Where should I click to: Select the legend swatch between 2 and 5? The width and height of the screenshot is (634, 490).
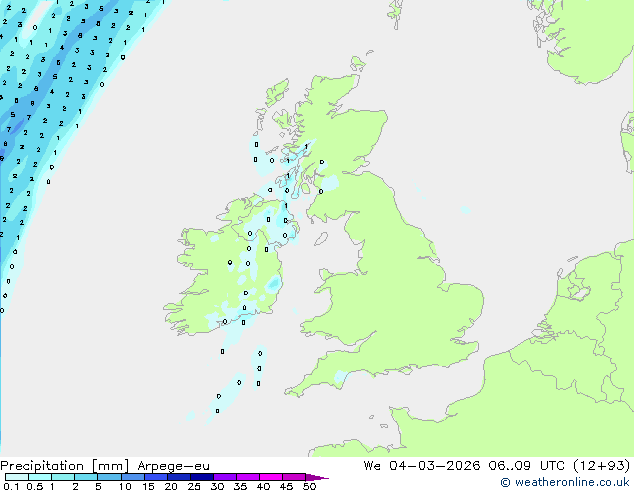[86, 477]
